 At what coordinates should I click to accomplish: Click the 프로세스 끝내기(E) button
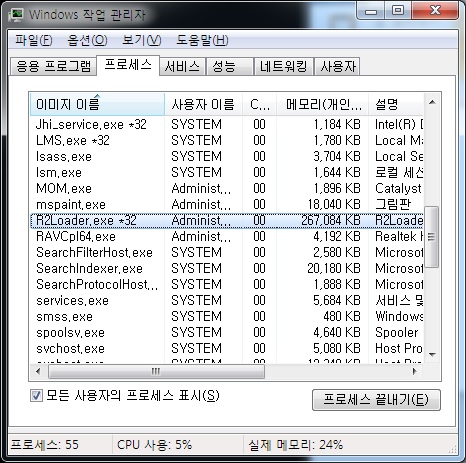376,399
